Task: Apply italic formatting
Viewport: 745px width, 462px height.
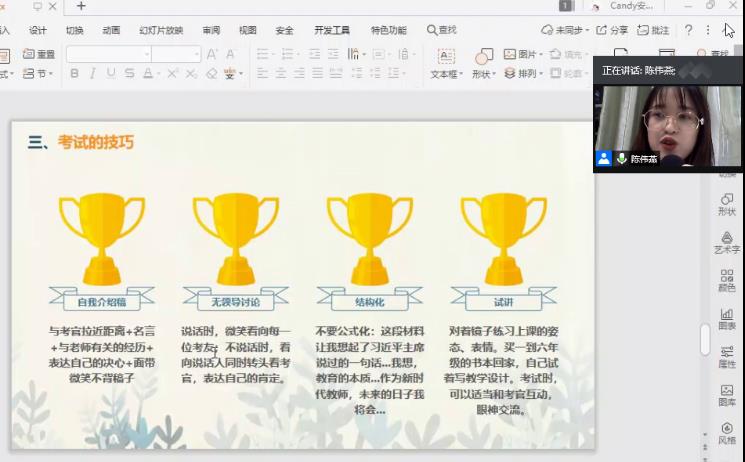Action: point(92,73)
